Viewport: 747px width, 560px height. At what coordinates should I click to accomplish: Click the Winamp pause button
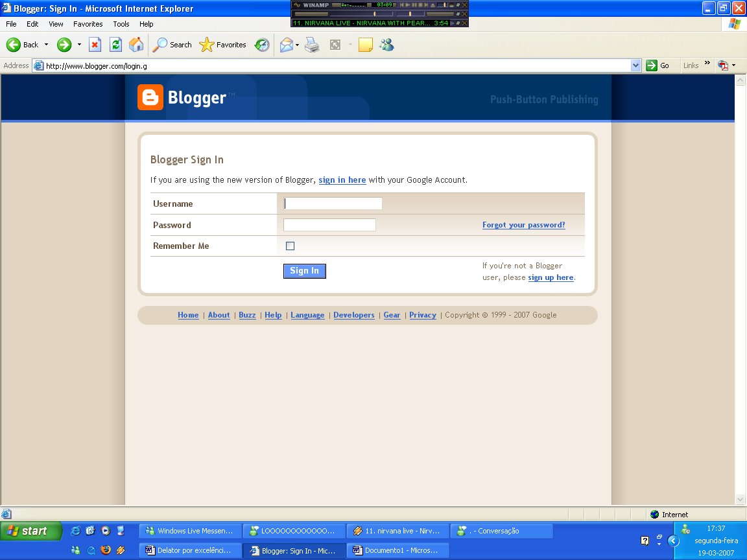pos(414,5)
